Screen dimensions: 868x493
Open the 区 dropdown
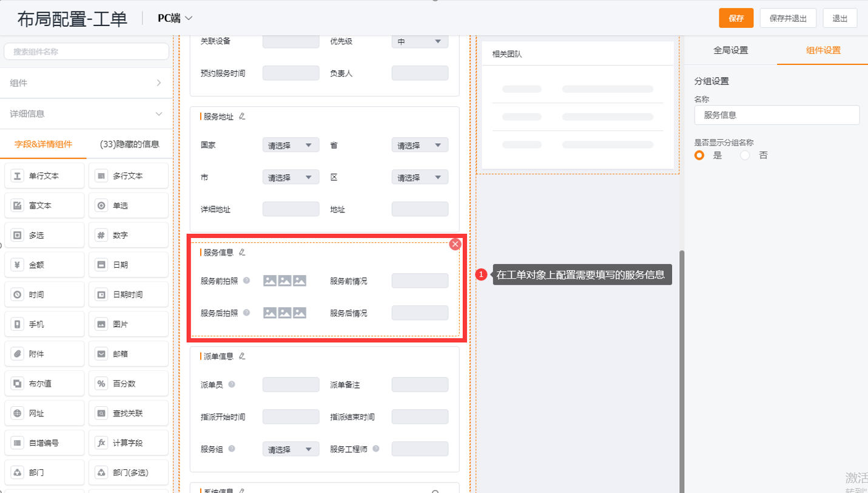[x=420, y=177]
